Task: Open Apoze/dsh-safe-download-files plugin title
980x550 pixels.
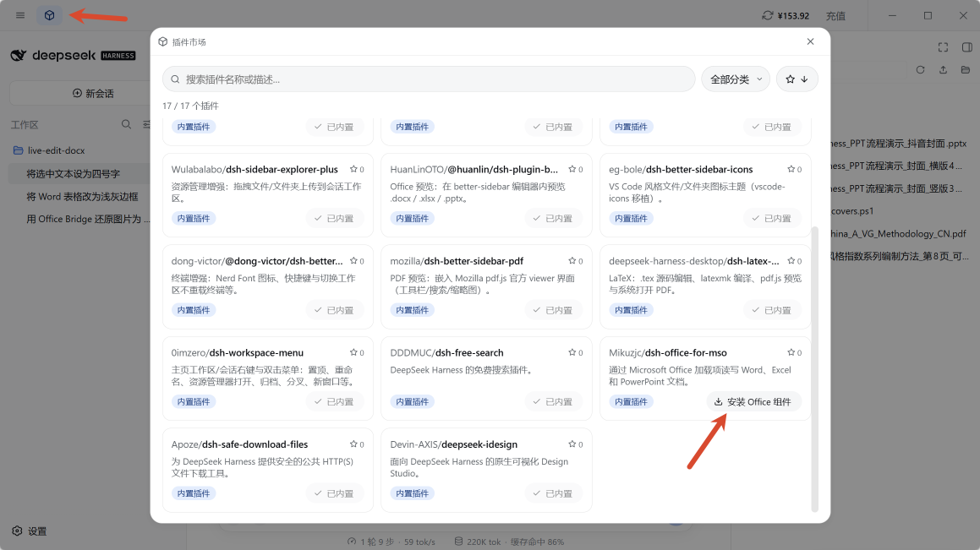Action: 239,444
